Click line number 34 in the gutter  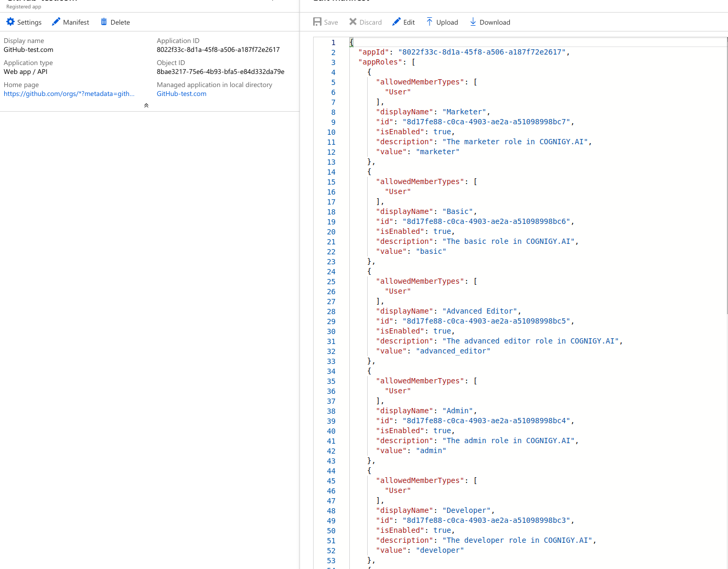point(331,371)
